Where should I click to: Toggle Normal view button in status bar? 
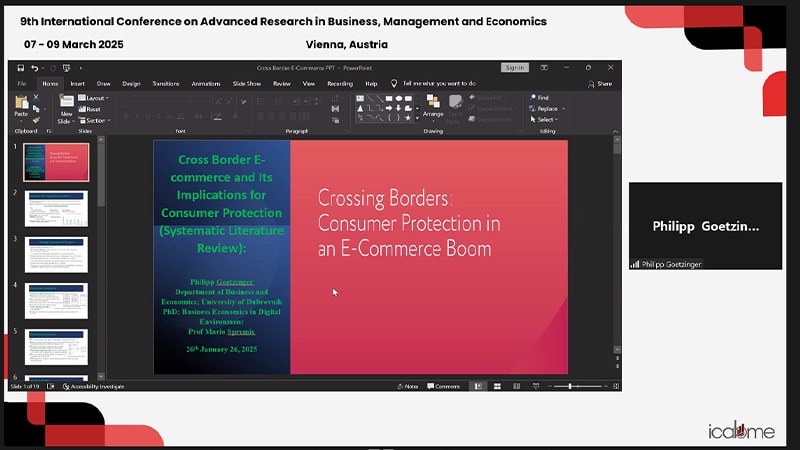coord(477,386)
